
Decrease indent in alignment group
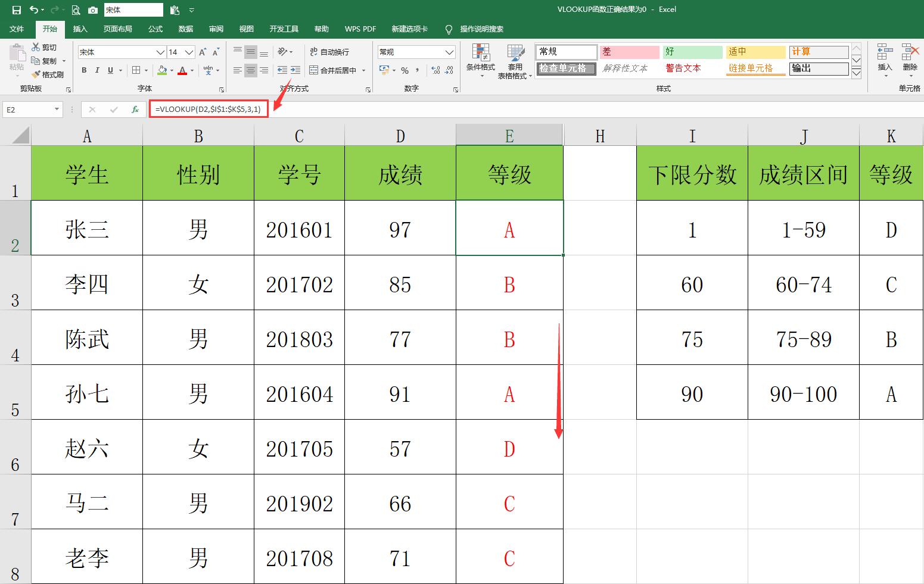coord(282,70)
